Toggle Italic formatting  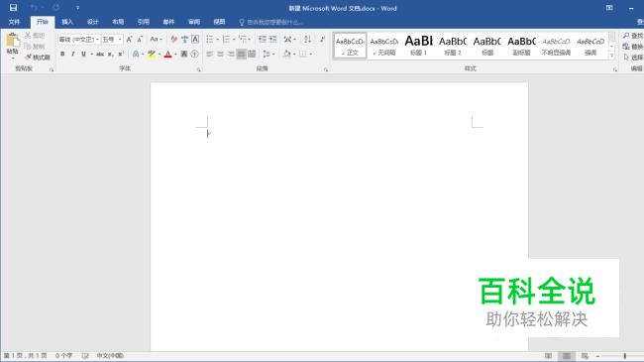(72, 54)
